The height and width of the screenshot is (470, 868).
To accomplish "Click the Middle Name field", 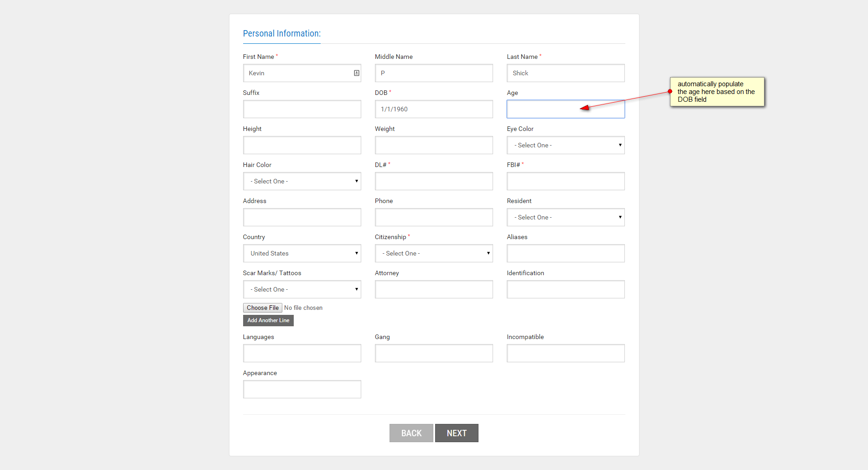I will point(434,73).
